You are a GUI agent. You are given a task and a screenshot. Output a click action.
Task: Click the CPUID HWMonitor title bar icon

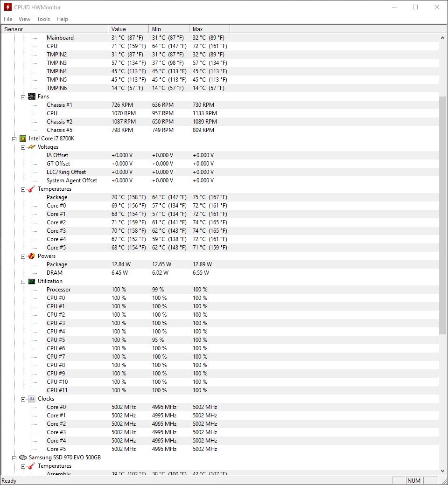(x=7, y=7)
